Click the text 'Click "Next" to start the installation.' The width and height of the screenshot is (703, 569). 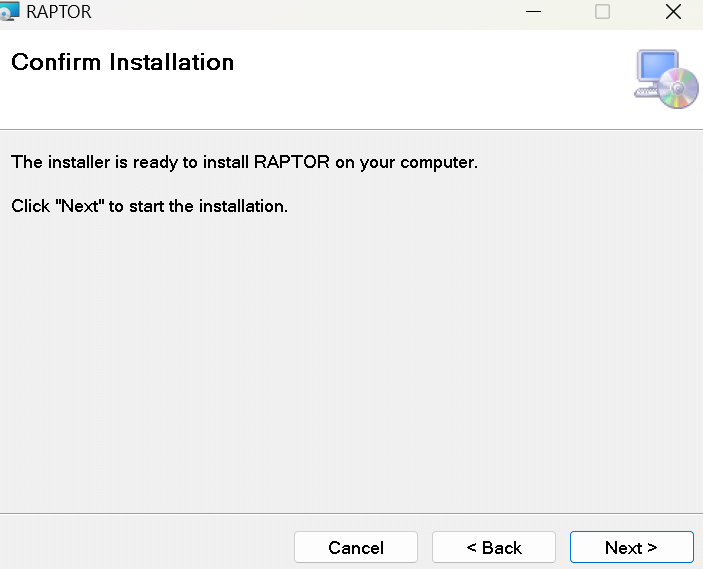[149, 206]
